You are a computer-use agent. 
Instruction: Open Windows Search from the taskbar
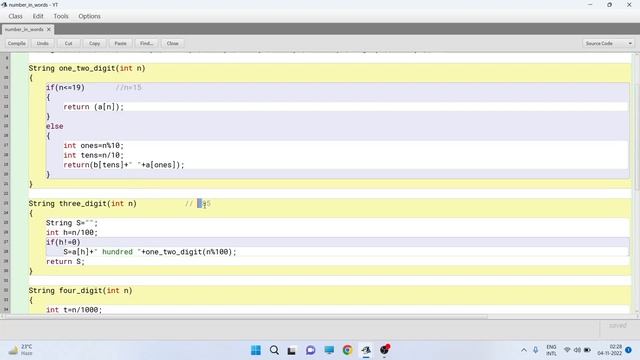tap(274, 350)
